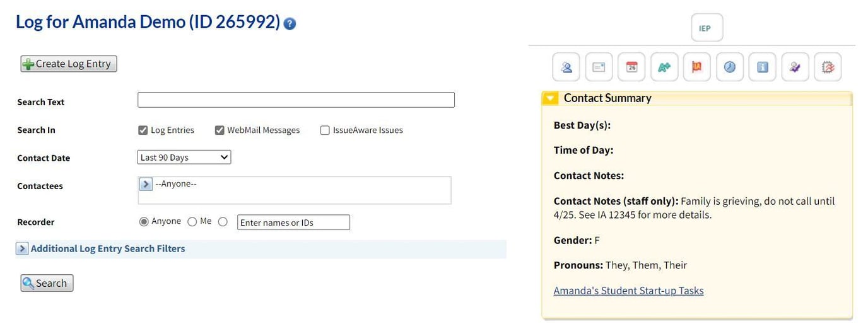The image size is (868, 329).
Task: Open the blue information icon
Action: pos(763,67)
